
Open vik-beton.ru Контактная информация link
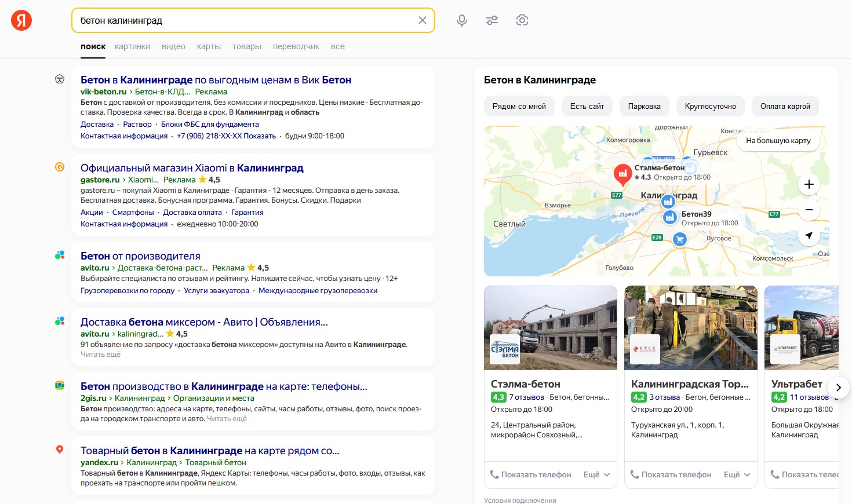[x=124, y=136]
